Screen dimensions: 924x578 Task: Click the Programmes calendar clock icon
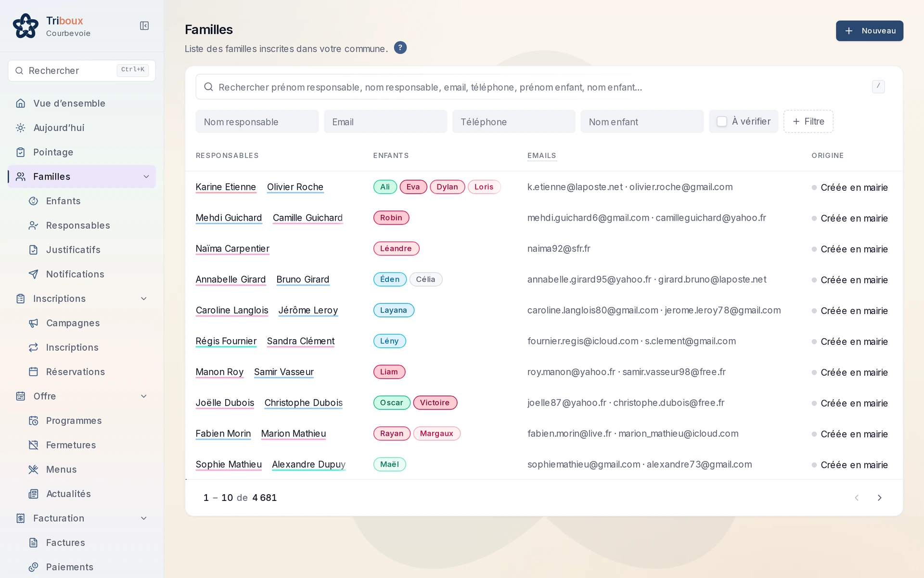tap(33, 420)
